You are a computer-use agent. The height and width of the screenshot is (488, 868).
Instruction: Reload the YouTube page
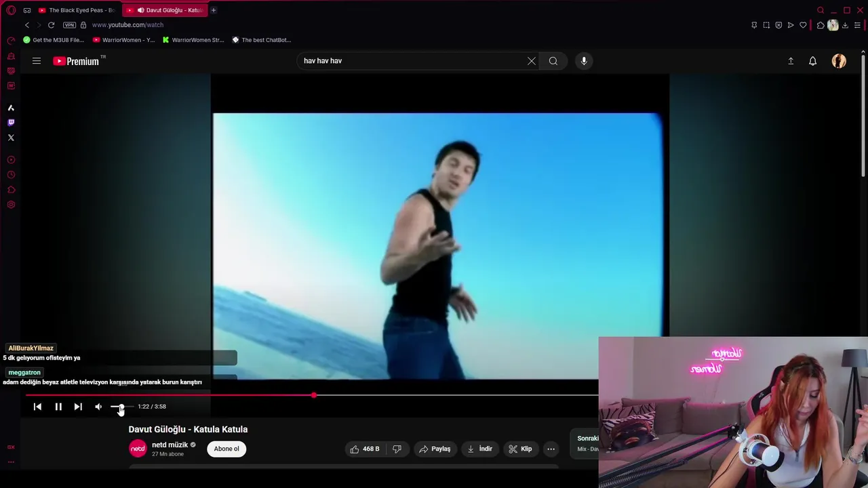click(x=51, y=25)
